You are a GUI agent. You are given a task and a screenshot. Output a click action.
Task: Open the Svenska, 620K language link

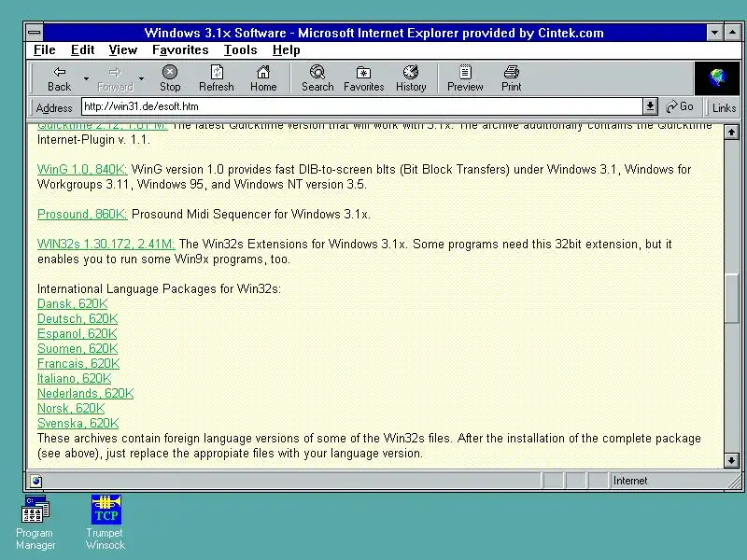[x=78, y=424]
